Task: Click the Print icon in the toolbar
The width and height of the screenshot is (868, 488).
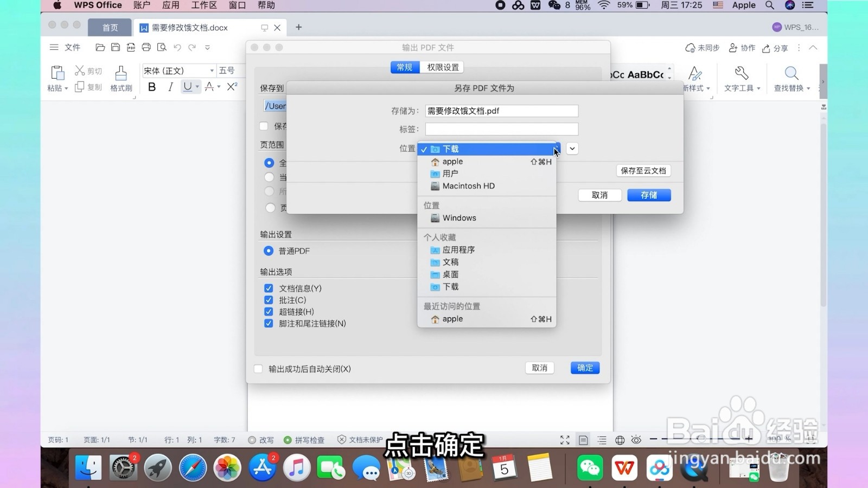Action: click(146, 47)
